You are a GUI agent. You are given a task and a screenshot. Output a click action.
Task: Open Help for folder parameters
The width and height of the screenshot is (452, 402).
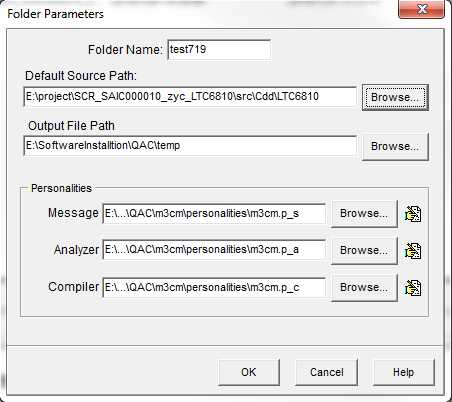403,372
